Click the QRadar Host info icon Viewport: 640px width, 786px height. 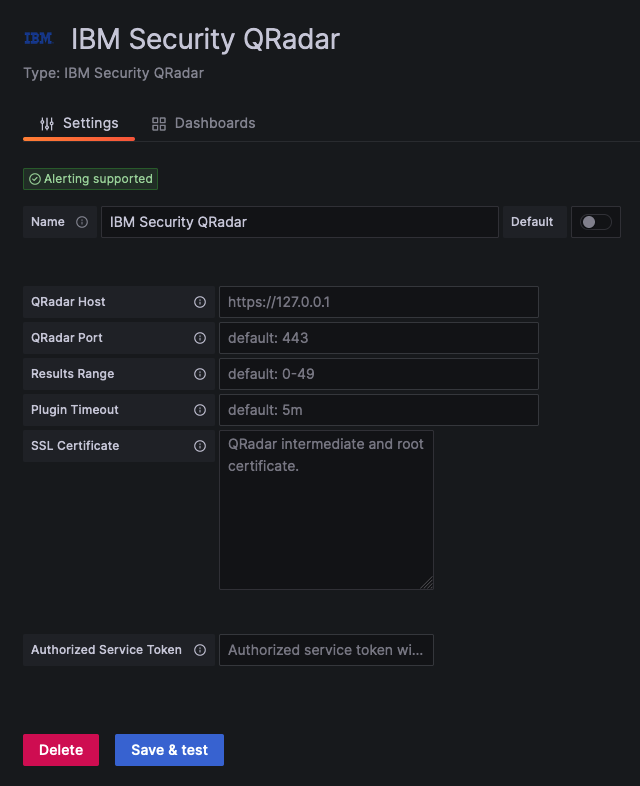(200, 302)
